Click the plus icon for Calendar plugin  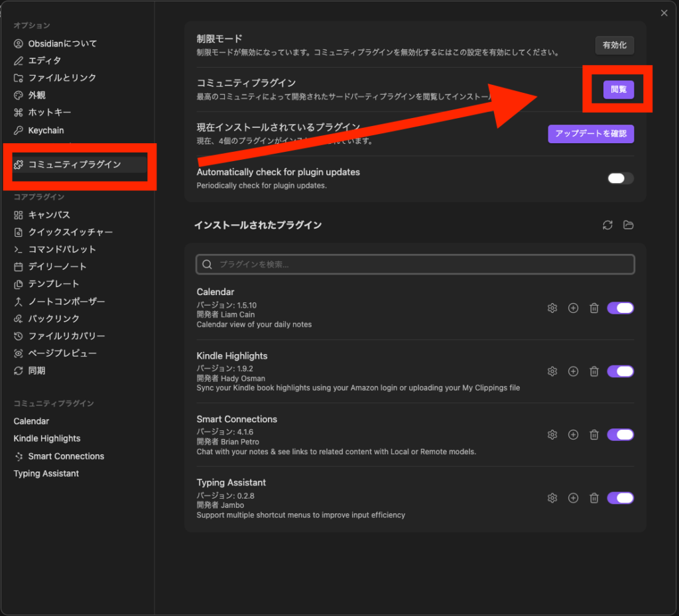pos(574,308)
